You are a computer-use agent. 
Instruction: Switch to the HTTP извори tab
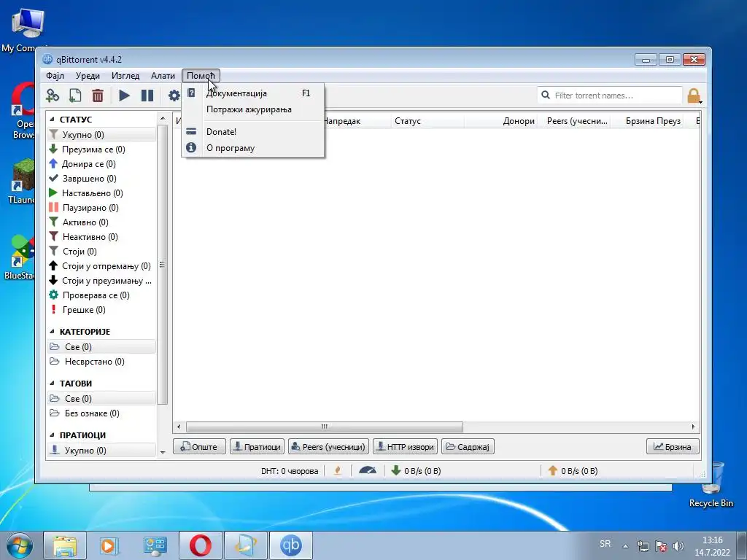pyautogui.click(x=406, y=447)
